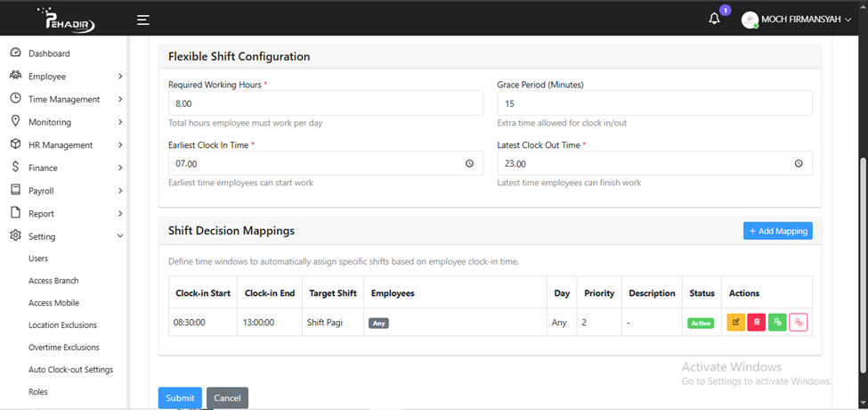
Task: Cancel the shift configuration form
Action: click(x=228, y=398)
